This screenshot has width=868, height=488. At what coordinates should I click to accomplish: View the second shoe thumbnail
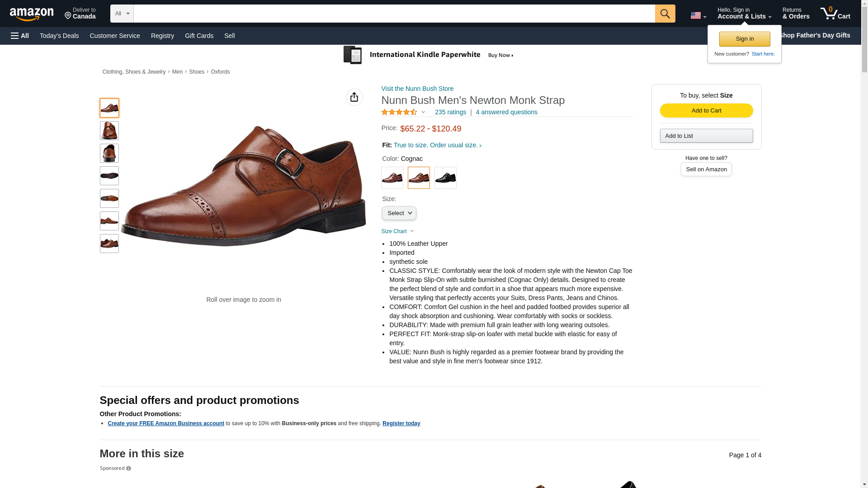tap(109, 131)
